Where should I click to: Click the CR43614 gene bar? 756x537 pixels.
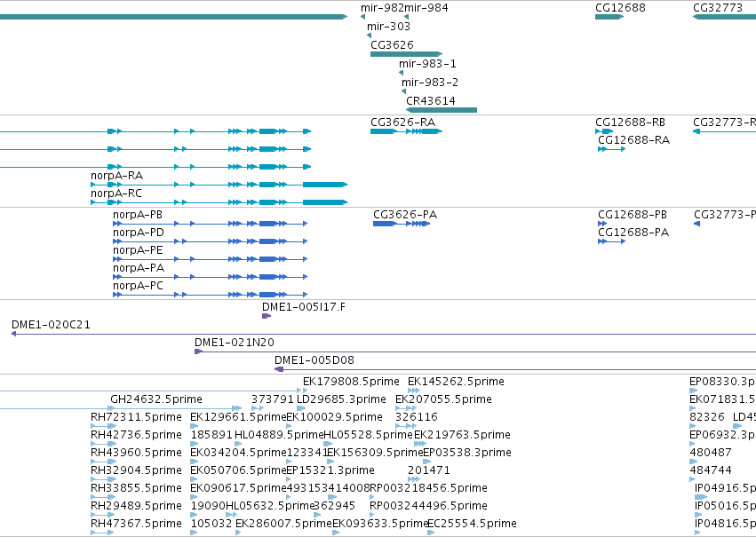point(442,110)
